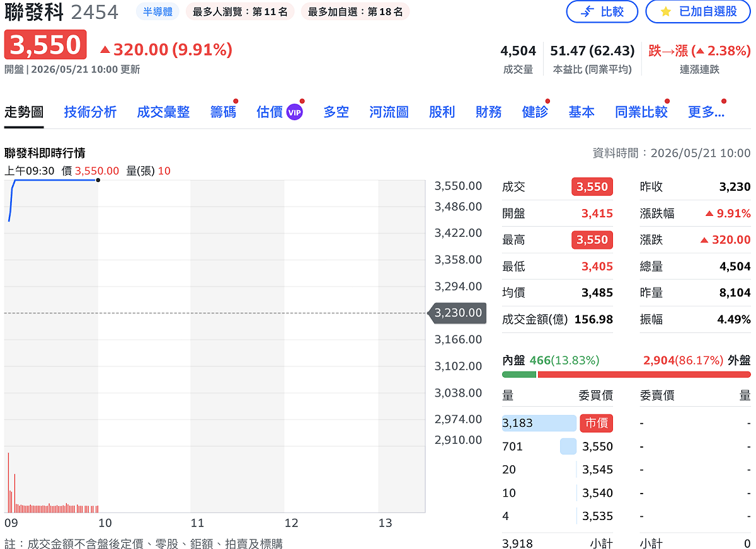Click the 3,183 market bid volume bar

pos(539,423)
